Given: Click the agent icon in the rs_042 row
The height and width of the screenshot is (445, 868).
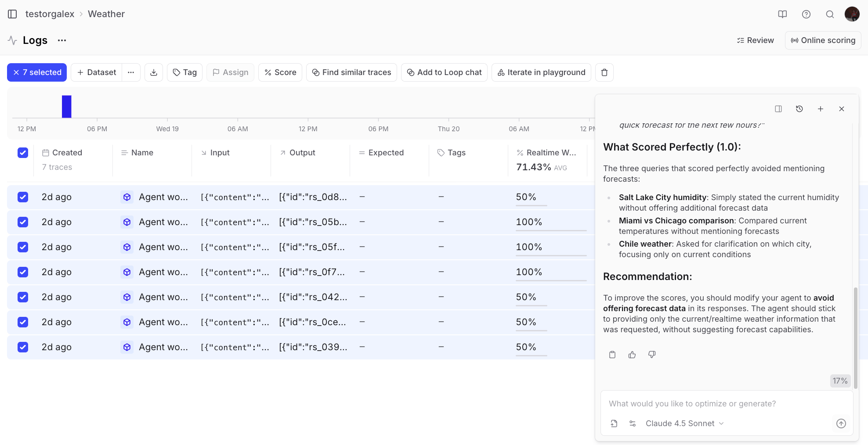Looking at the screenshot, I should (127, 297).
